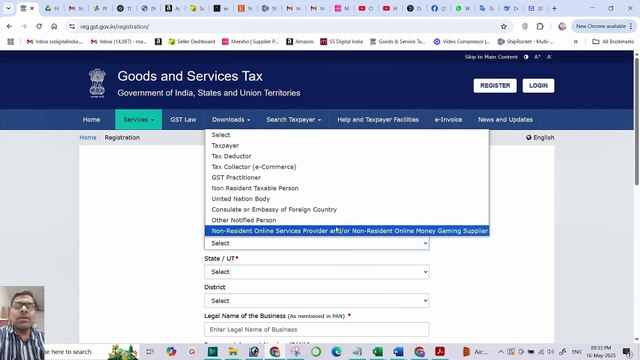Choose Consulate or Embassy of Foreign Country
640x360 pixels.
pyautogui.click(x=347, y=209)
